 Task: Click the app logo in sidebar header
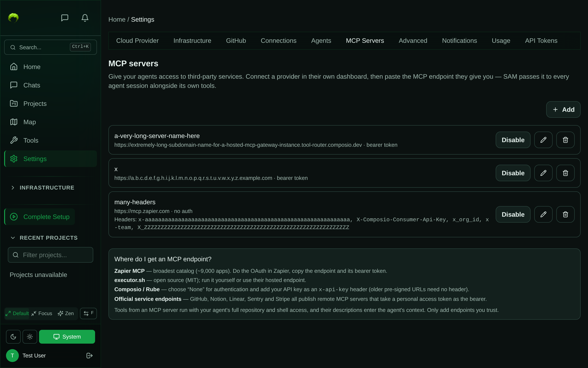pyautogui.click(x=13, y=18)
